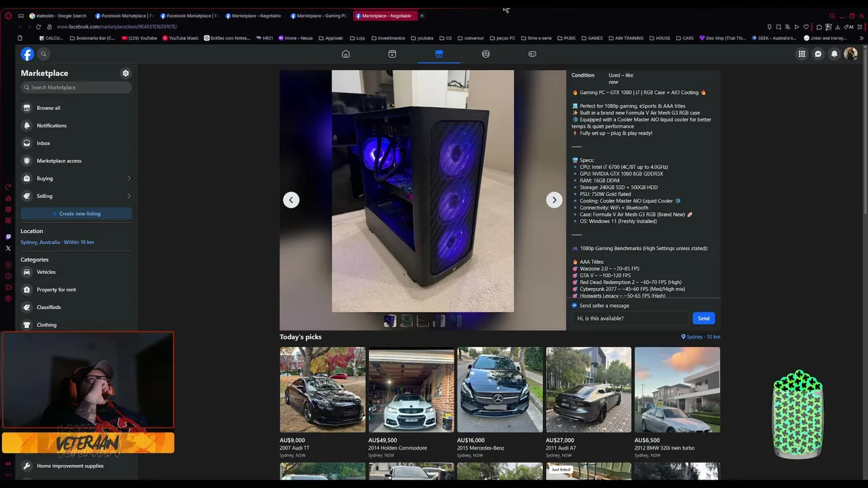Open the 2014 Holden Commodore listing photo
Viewport: 868px width, 488px height.
[x=412, y=390]
